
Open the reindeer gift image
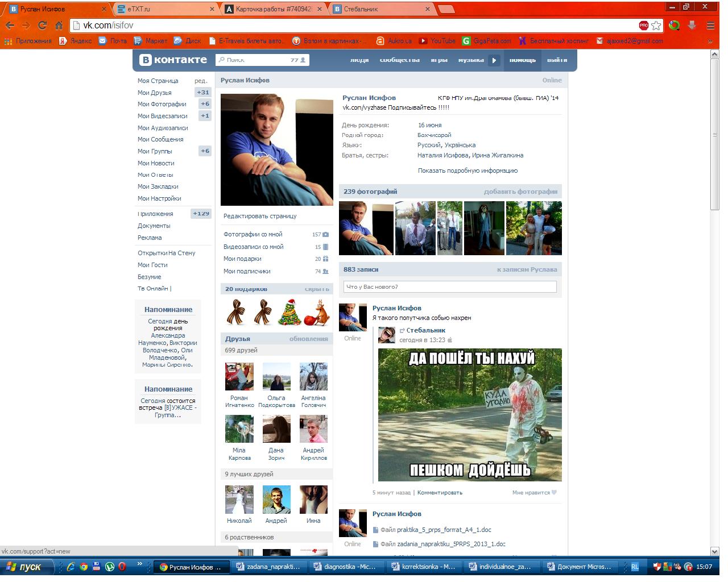tap(317, 312)
